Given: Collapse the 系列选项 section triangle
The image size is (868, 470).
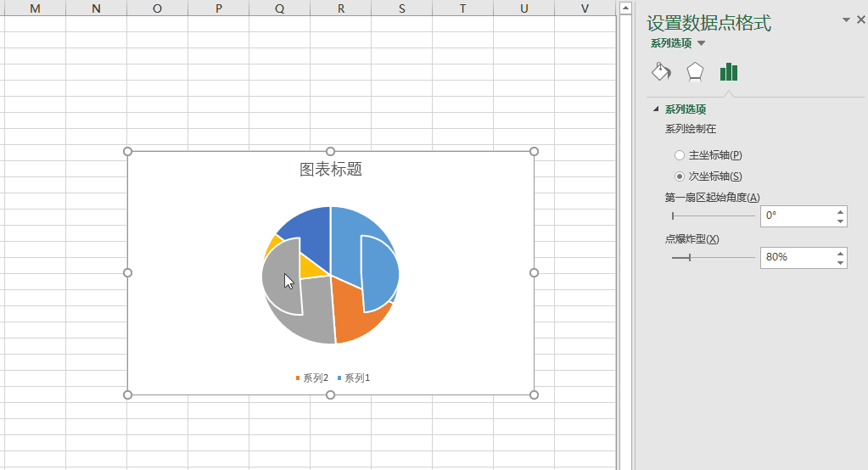Looking at the screenshot, I should [656, 109].
